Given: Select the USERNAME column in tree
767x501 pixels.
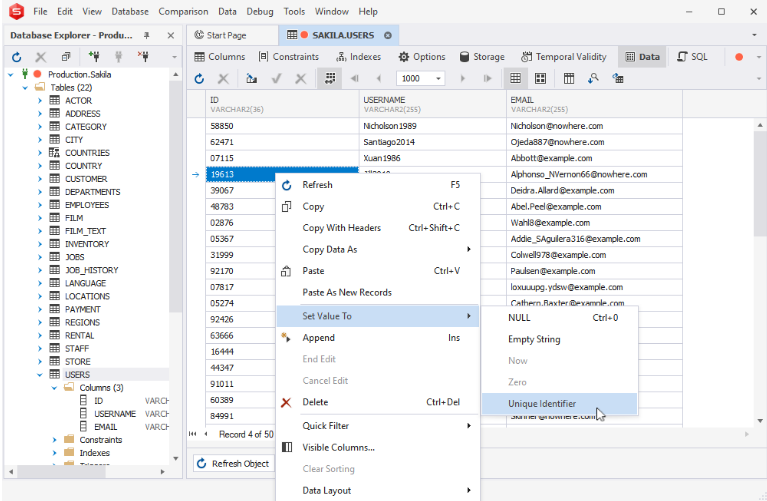Looking at the screenshot, I should [114, 414].
